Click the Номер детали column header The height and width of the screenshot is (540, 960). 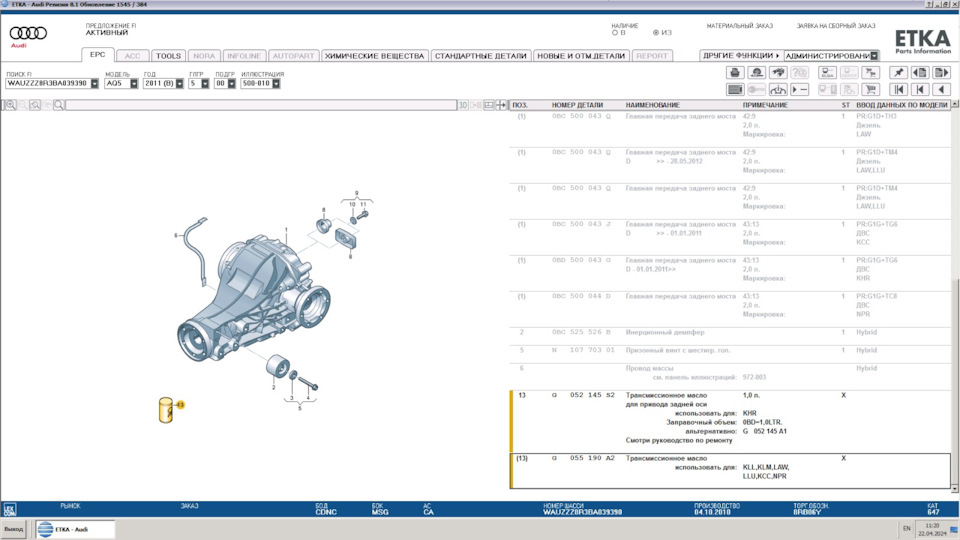(577, 105)
